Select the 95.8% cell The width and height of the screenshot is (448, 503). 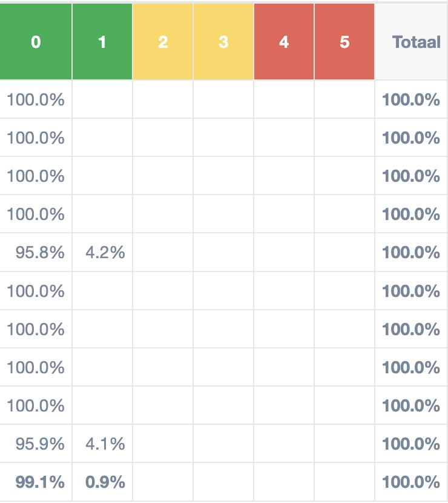pyautogui.click(x=40, y=252)
